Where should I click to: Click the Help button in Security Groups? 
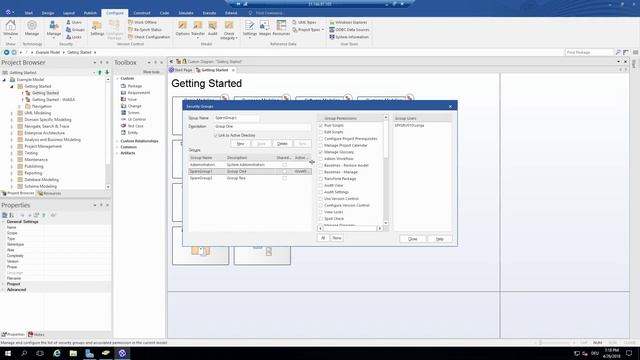tap(440, 239)
